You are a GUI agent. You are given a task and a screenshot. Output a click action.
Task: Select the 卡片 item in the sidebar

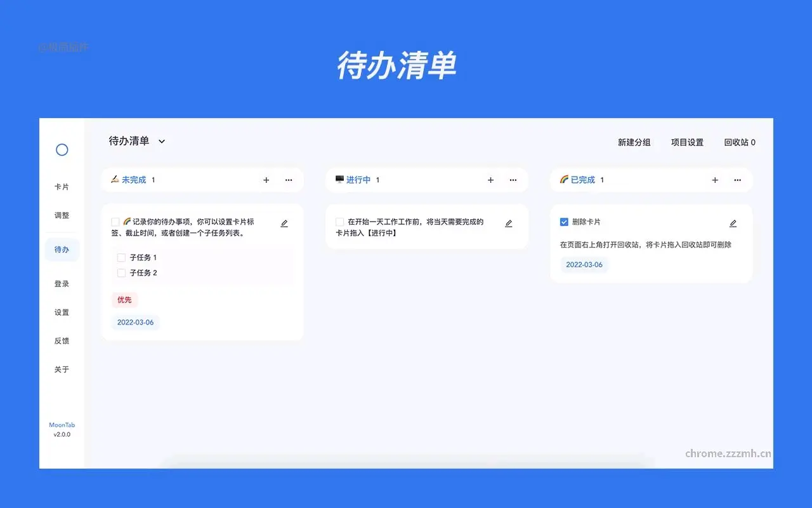[62, 186]
